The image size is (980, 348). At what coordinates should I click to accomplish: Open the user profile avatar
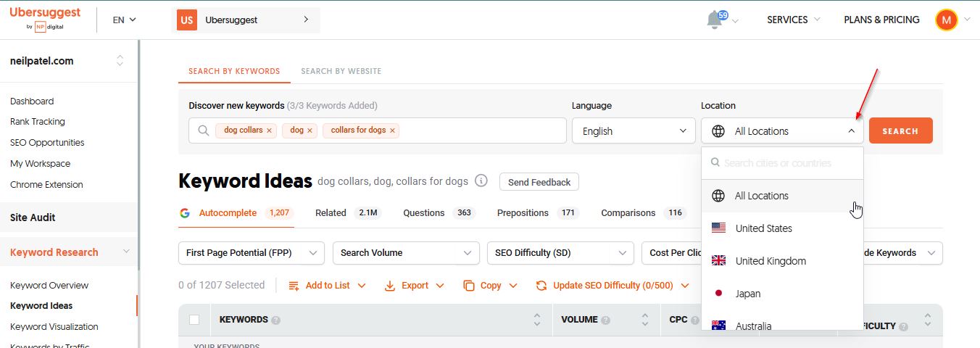[x=946, y=20]
